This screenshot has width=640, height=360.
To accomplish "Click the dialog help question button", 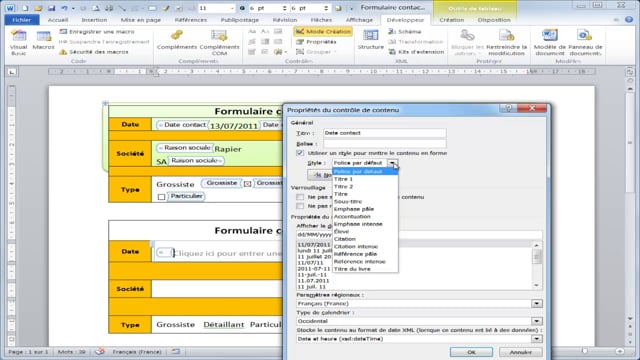I will [x=508, y=108].
